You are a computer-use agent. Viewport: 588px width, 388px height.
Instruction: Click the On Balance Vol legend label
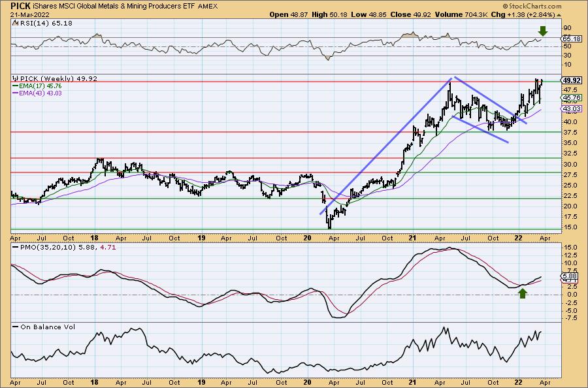pyautogui.click(x=48, y=327)
